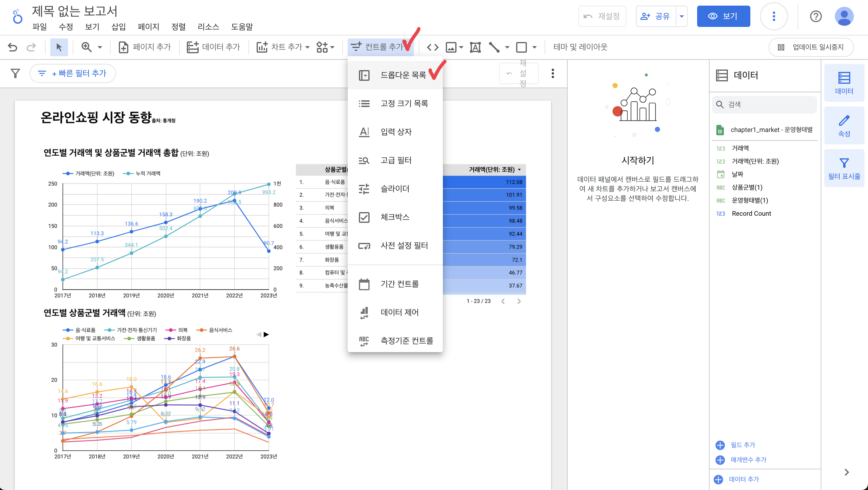The height and width of the screenshot is (490, 868).
Task: Click the filter funnel icon
Action: coord(15,73)
